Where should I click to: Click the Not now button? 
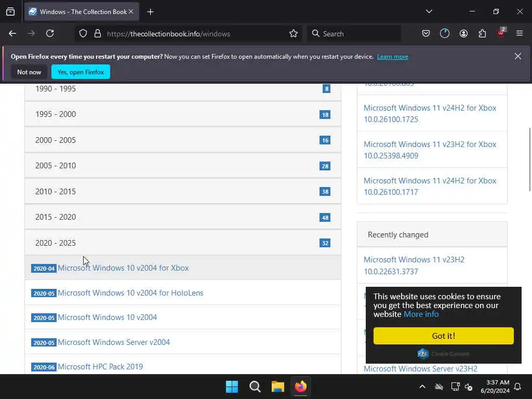click(29, 72)
